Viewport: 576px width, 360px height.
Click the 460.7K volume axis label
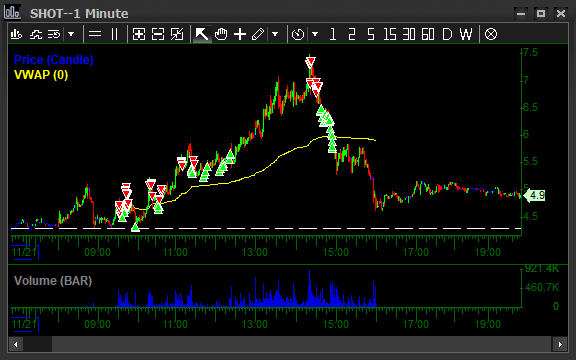coord(542,287)
